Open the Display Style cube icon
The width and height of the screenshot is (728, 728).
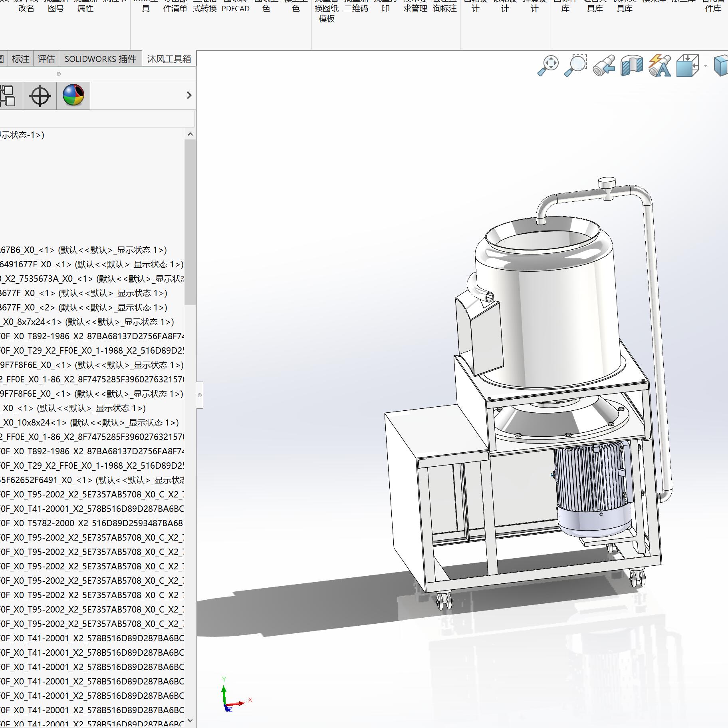tap(721, 65)
